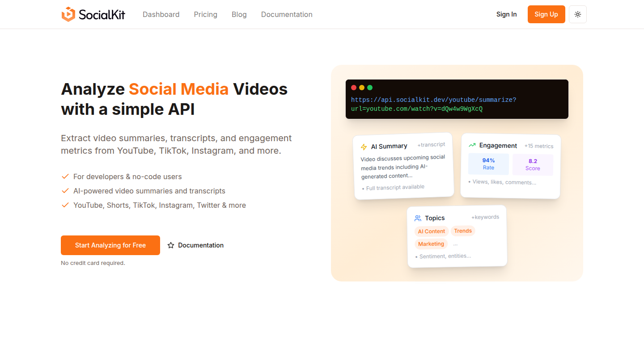Click the 8.2 Score tile
Viewport: 644px width, 340px height.
[533, 165]
